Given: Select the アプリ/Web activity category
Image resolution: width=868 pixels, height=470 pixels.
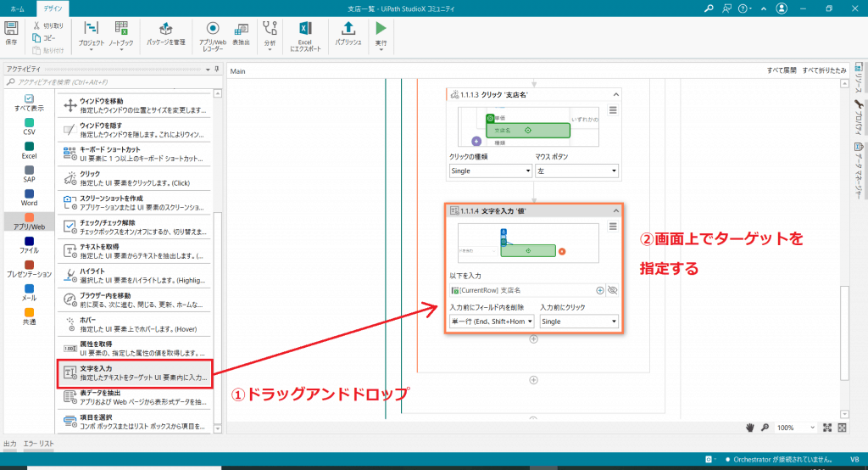Looking at the screenshot, I should (29, 221).
